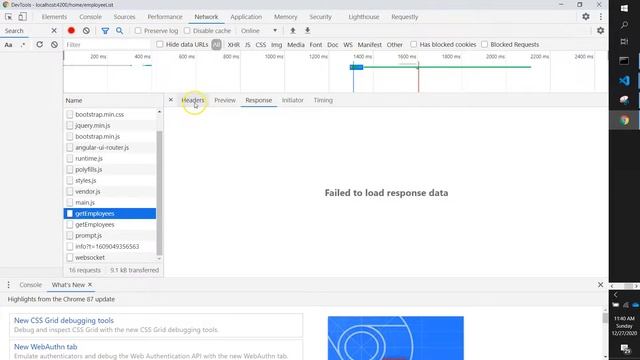
Task: Clear the network log icon
Action: 86,31
